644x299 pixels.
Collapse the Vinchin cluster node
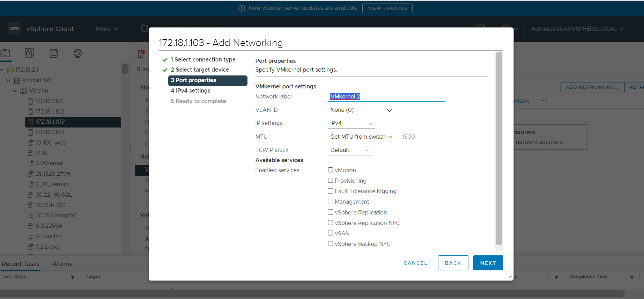tap(15, 91)
